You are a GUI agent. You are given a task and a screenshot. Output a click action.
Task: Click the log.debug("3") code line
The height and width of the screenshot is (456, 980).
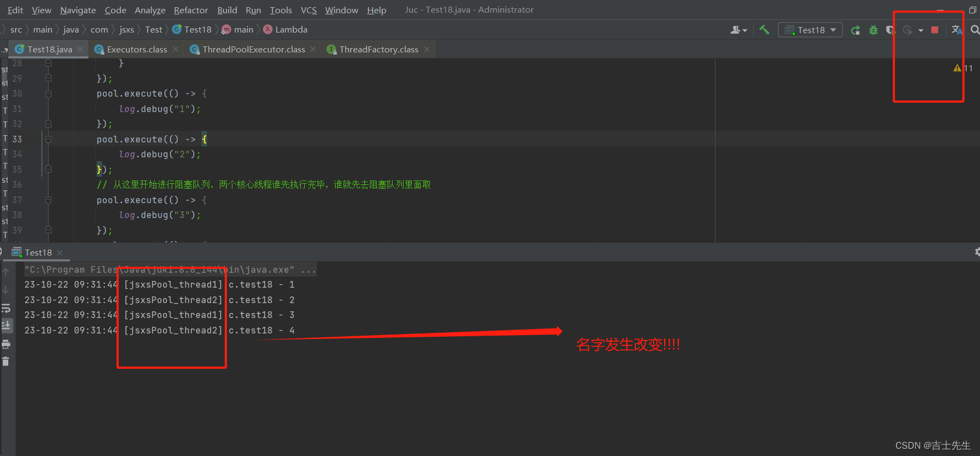click(x=160, y=215)
